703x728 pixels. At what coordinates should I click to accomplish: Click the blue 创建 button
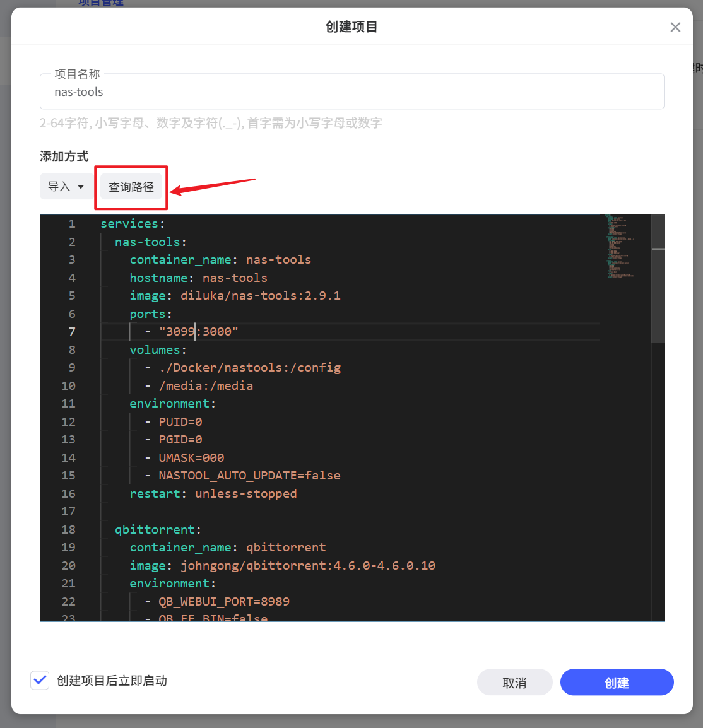tap(617, 682)
